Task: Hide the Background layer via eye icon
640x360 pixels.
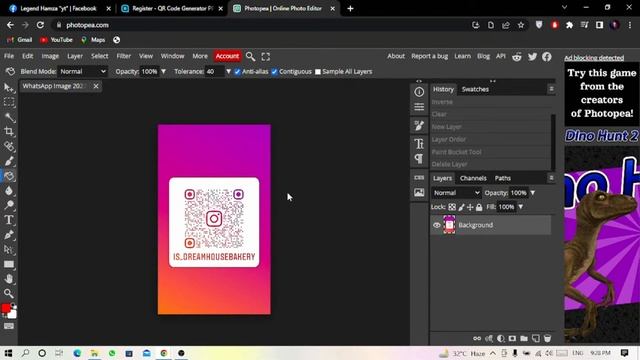Action: pyautogui.click(x=436, y=225)
